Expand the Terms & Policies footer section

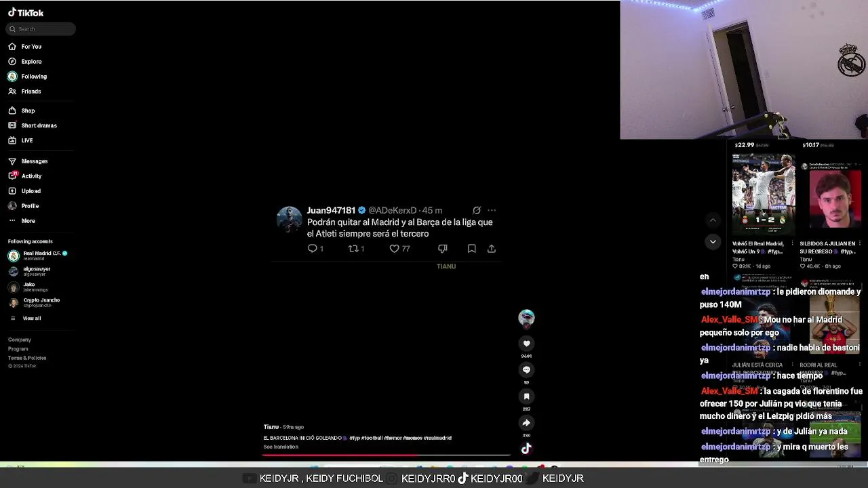point(27,358)
